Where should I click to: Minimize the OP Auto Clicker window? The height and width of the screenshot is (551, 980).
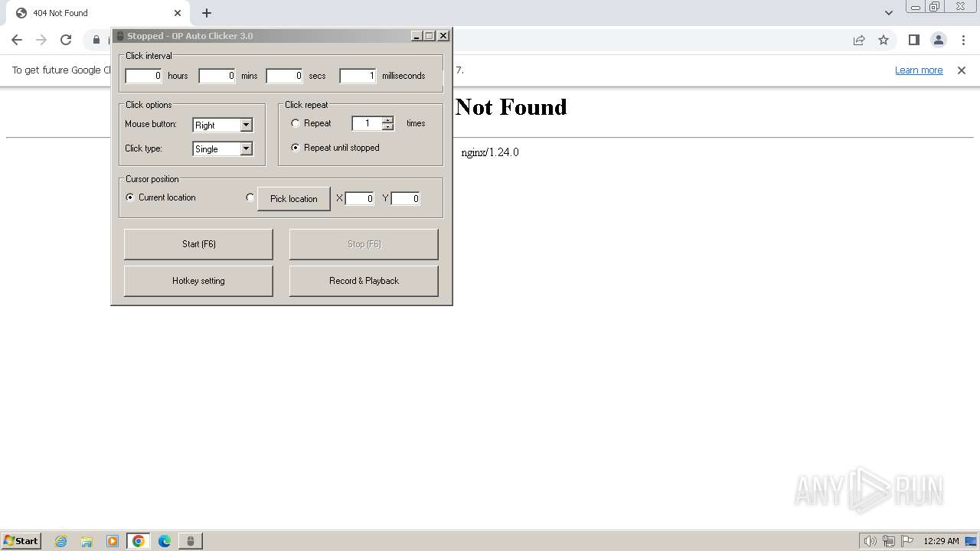point(416,36)
